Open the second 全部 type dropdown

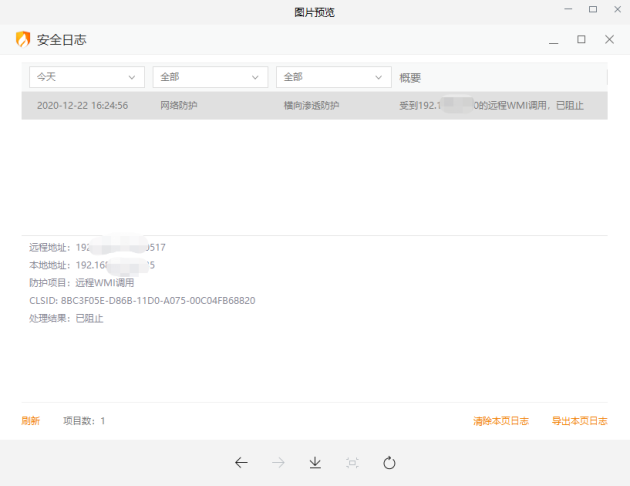coord(333,77)
